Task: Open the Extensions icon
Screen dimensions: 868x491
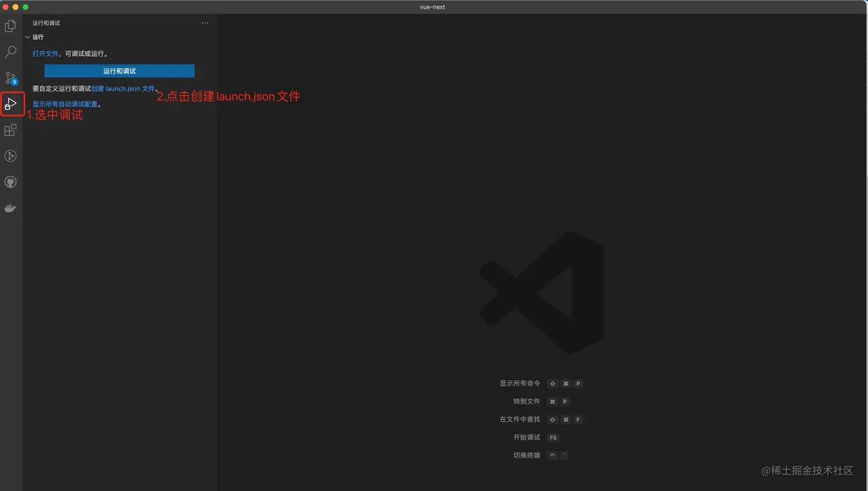Action: (x=10, y=130)
